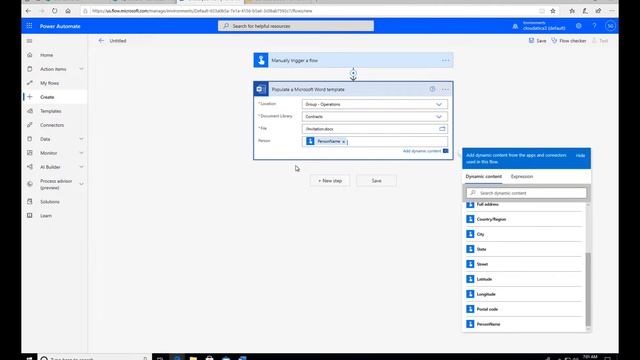Select Country/Region dynamic content
The height and width of the screenshot is (360, 640).
click(x=524, y=219)
